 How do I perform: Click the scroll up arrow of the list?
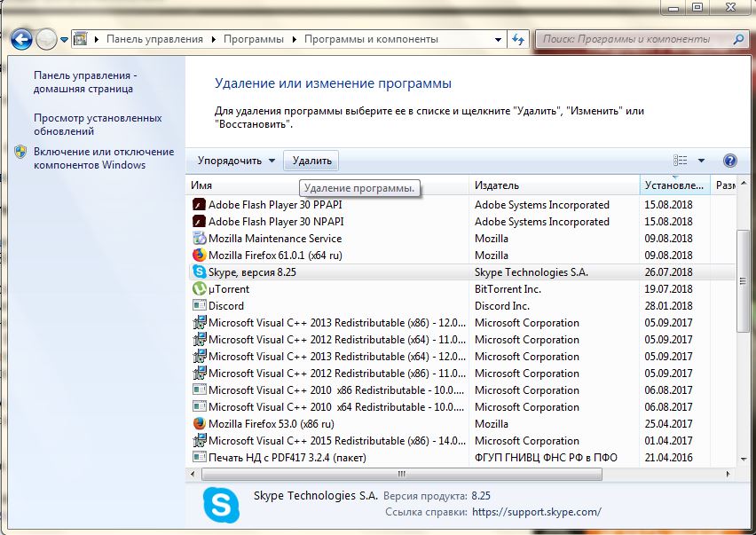(x=743, y=184)
